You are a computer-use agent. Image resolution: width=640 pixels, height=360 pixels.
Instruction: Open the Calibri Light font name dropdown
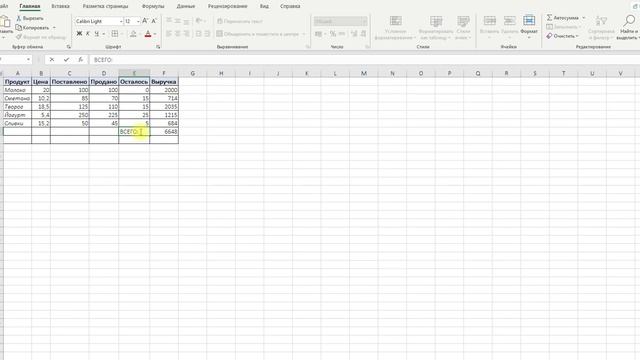(x=121, y=21)
